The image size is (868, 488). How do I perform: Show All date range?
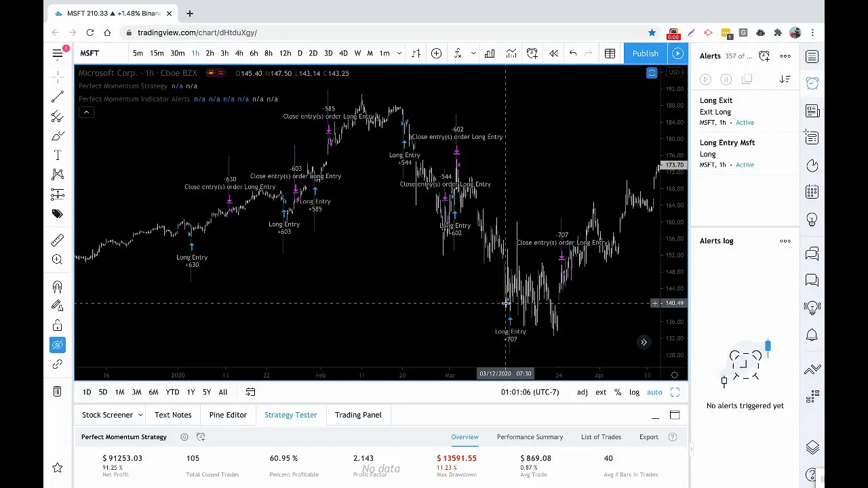pyautogui.click(x=222, y=392)
